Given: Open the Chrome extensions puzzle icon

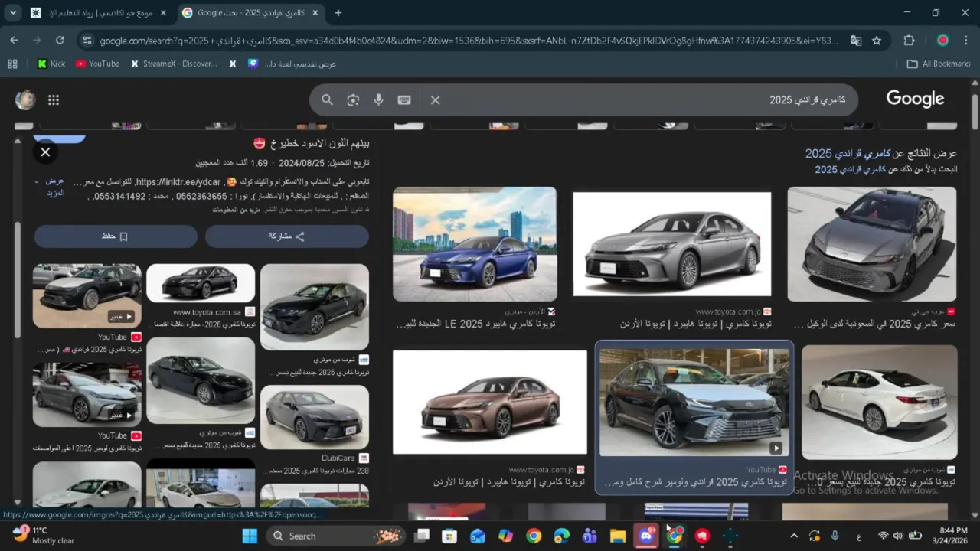Looking at the screenshot, I should (909, 41).
